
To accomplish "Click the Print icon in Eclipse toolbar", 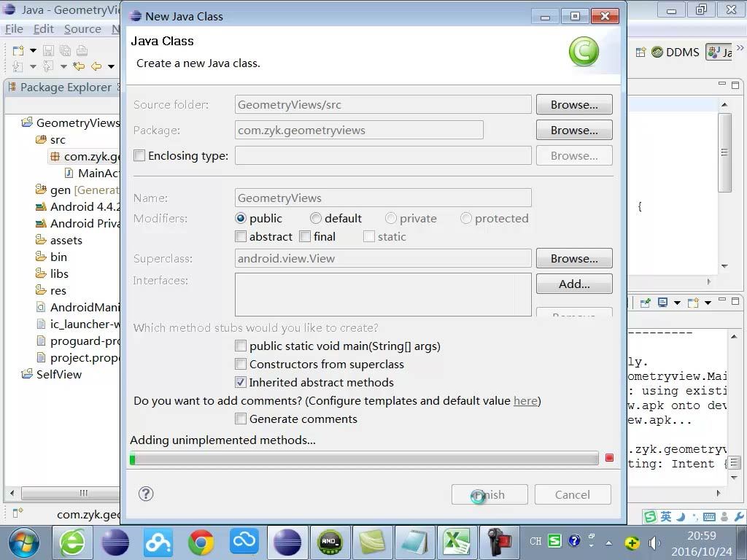I will point(82,50).
